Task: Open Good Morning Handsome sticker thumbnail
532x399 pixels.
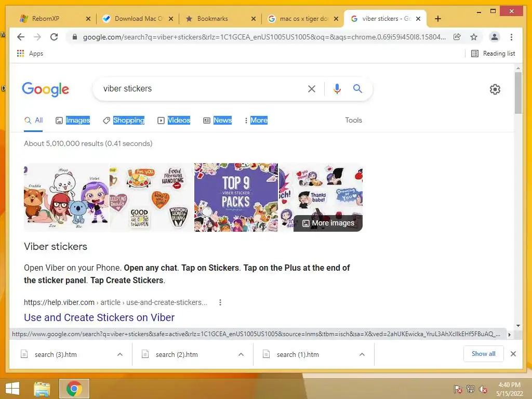Action: [x=151, y=197]
